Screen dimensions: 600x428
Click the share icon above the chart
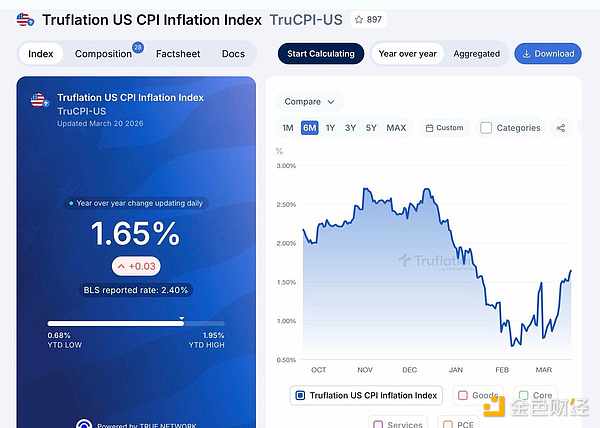pyautogui.click(x=560, y=128)
